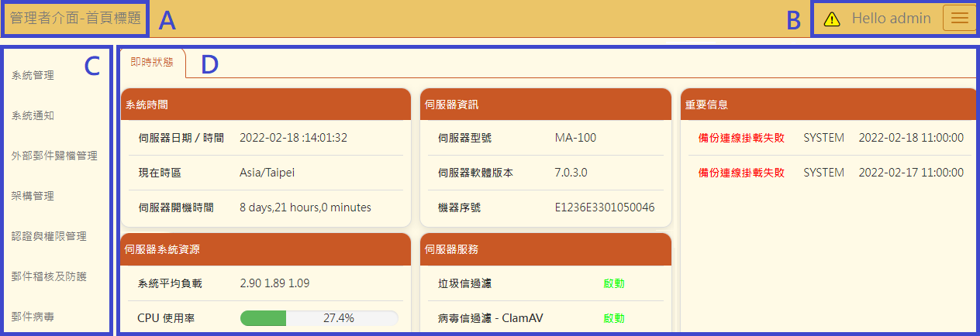Open 郵件稽核及防護 in the sidebar
This screenshot has height=336, width=980.
[x=49, y=276]
